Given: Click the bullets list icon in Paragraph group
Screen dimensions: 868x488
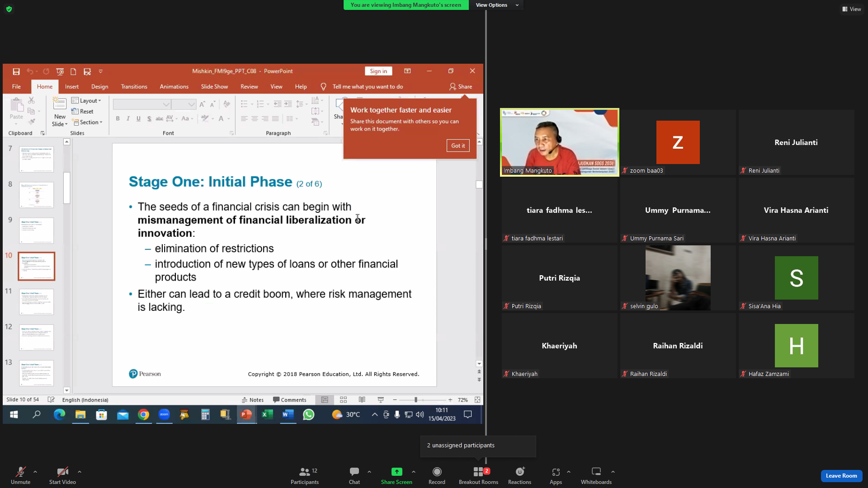Looking at the screenshot, I should click(244, 104).
